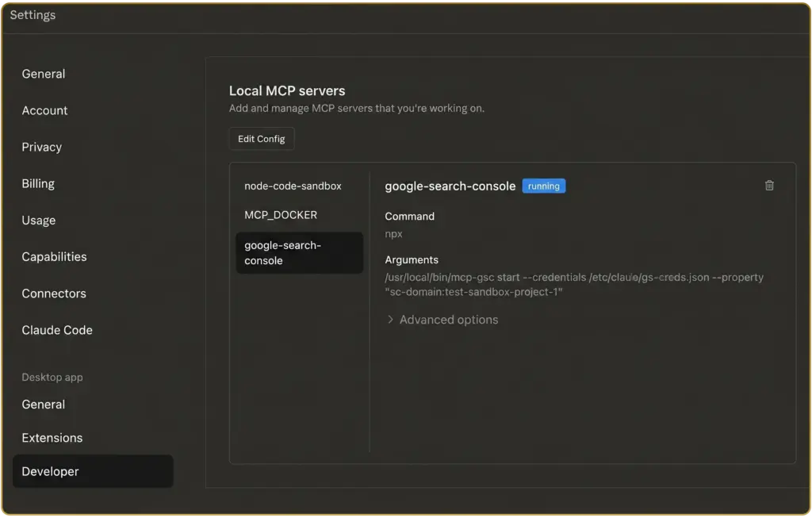Click the npx command value

click(393, 234)
